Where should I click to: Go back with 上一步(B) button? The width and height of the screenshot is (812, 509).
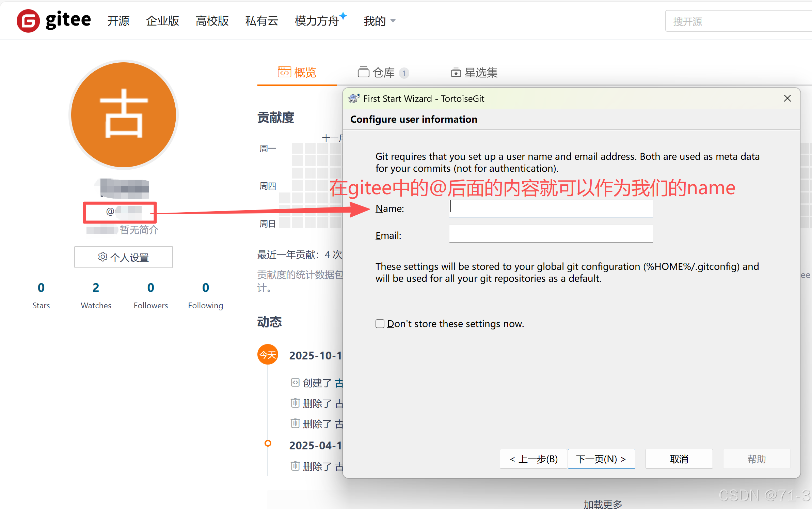coord(534,459)
